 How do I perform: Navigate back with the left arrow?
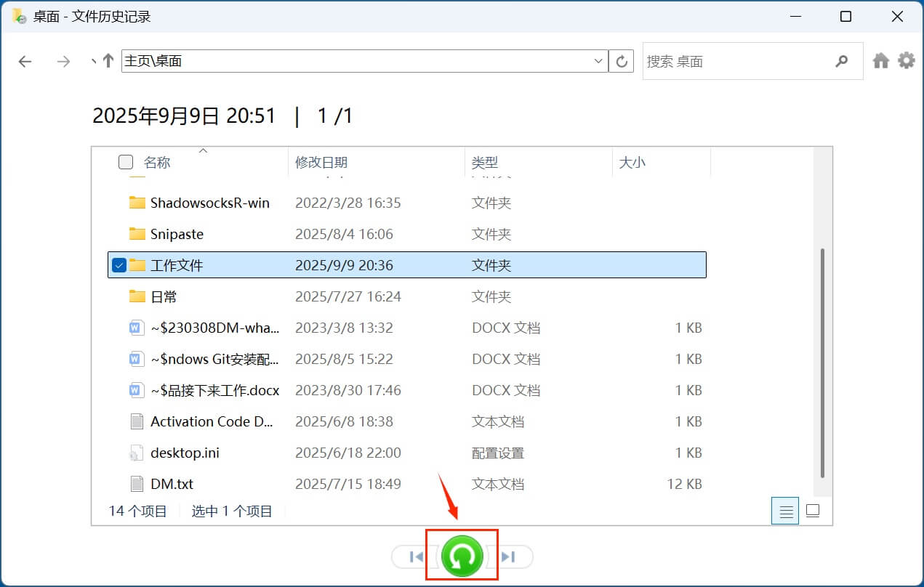coord(25,62)
